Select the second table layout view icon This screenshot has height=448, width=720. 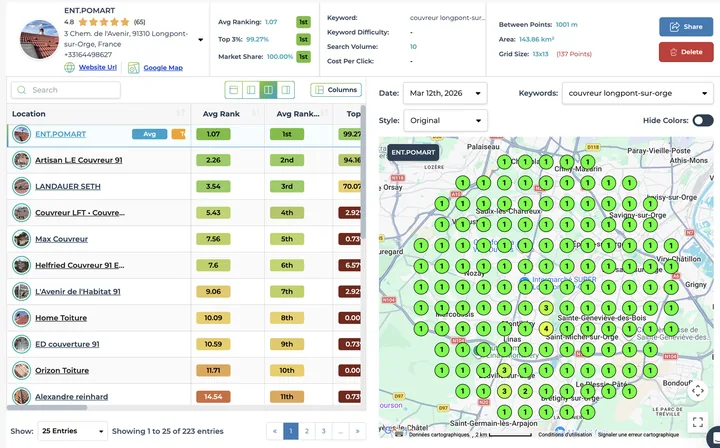pyautogui.click(x=251, y=90)
